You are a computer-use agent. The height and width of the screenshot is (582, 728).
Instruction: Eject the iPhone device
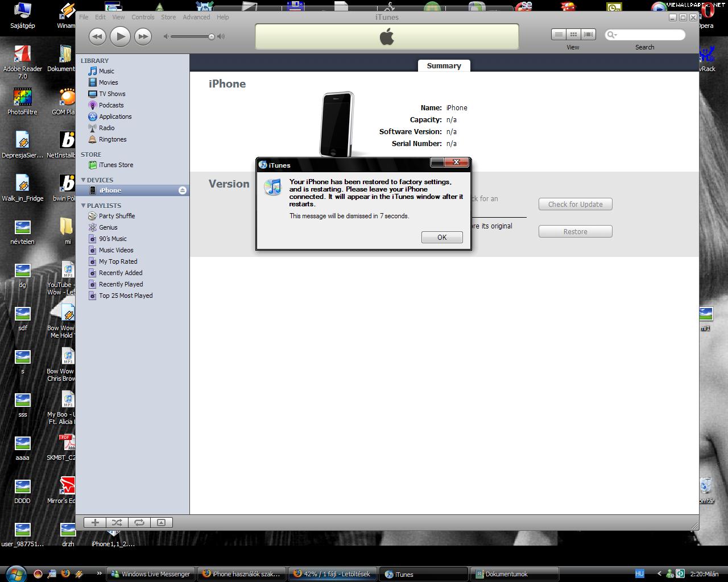[x=182, y=190]
